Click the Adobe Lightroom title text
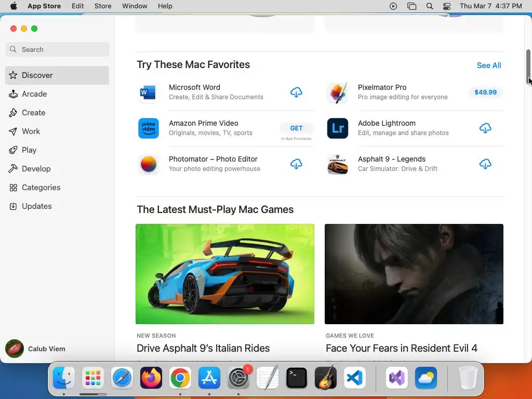532x399 pixels. (x=387, y=123)
